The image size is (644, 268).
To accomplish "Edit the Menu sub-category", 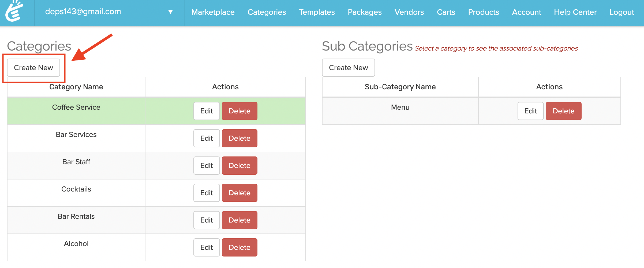I will (x=530, y=111).
